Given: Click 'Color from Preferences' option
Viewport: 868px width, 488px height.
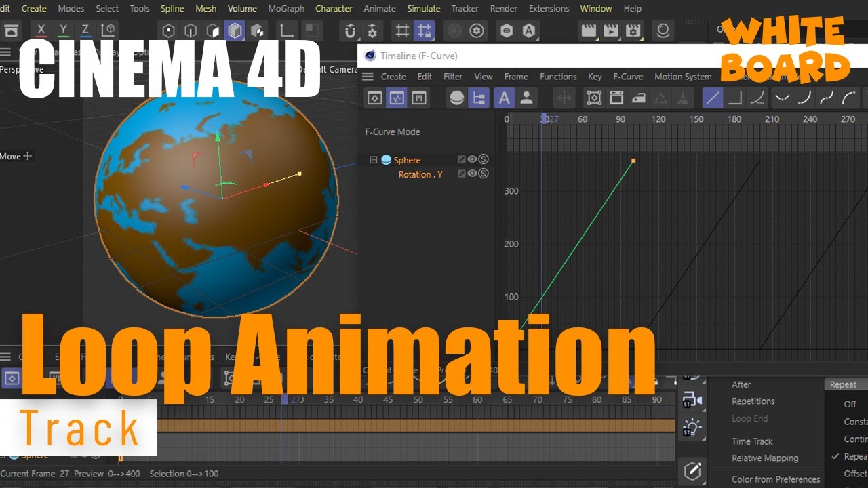Looking at the screenshot, I should click(776, 479).
